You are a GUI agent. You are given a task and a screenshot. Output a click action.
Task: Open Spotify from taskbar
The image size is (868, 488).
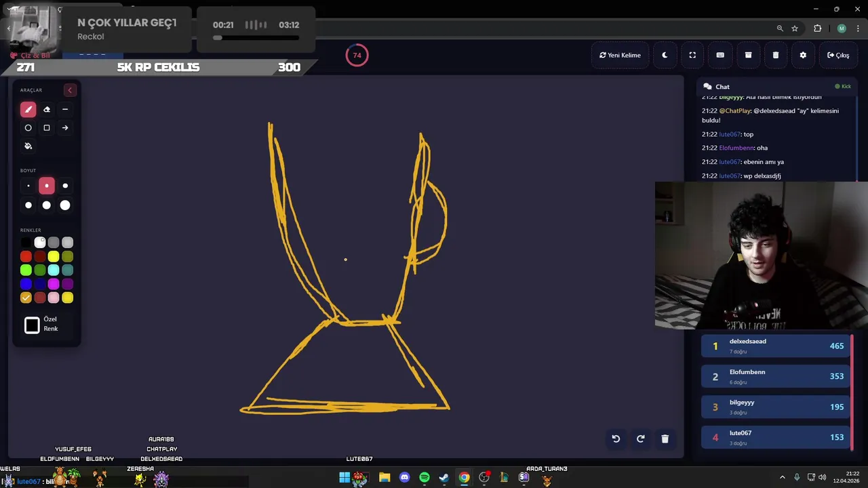point(425,478)
